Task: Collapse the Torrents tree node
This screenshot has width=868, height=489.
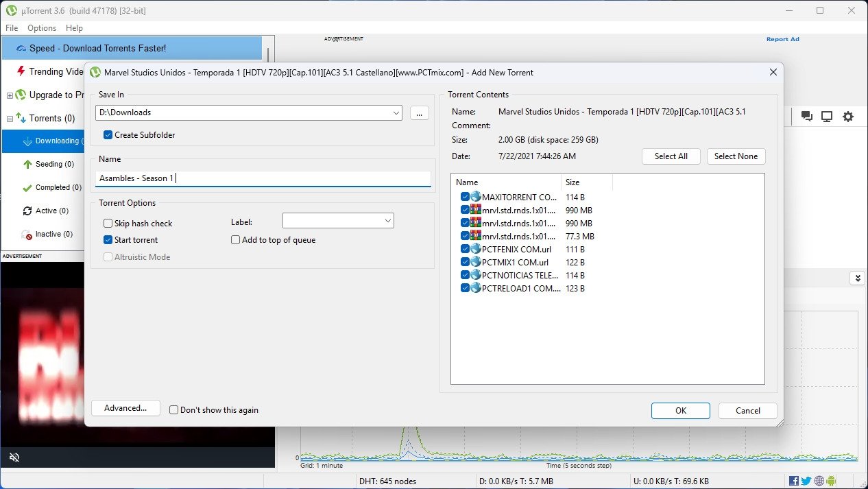Action: click(10, 119)
